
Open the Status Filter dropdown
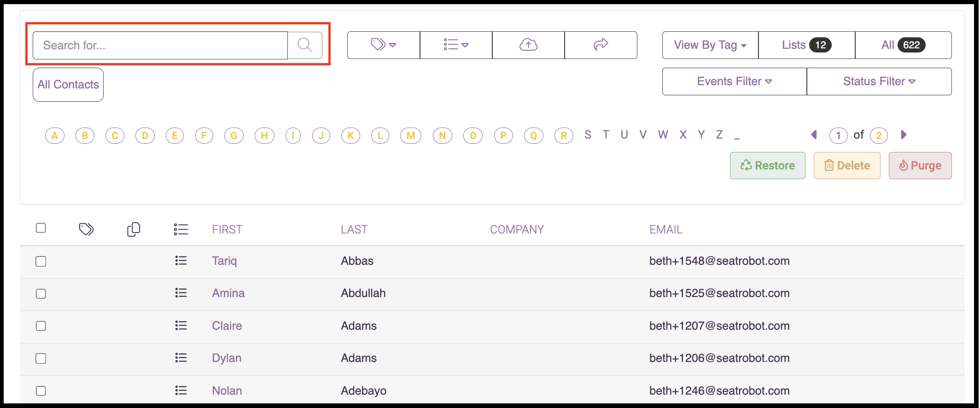[x=879, y=82]
